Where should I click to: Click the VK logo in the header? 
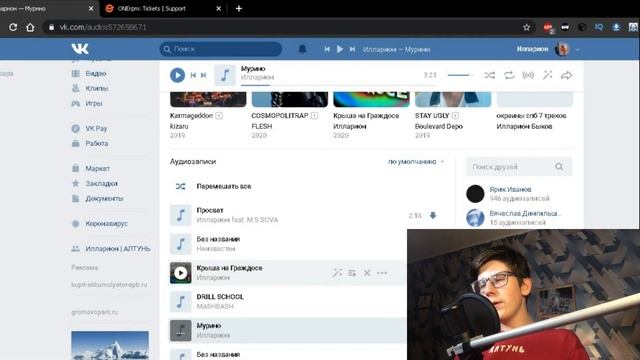coord(80,49)
